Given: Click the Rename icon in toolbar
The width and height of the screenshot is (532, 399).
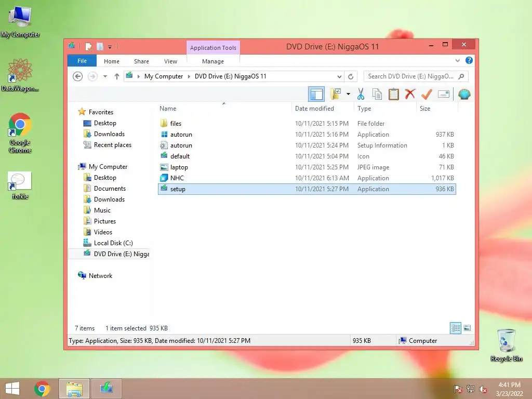Looking at the screenshot, I should click(x=444, y=94).
